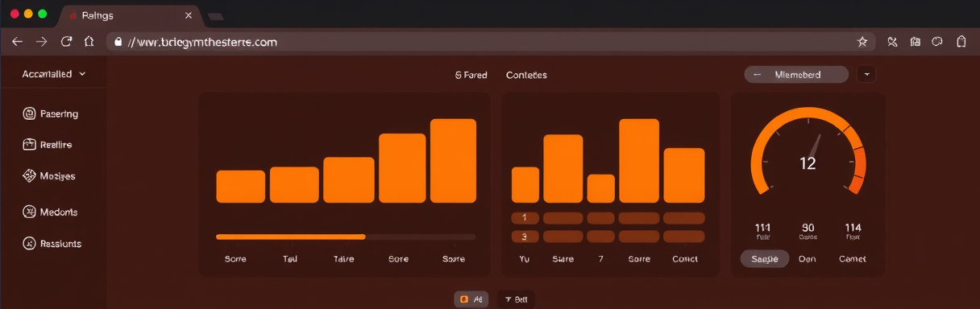This screenshot has height=309, width=980.
Task: Click the progress bar under the first chart
Action: [346, 237]
